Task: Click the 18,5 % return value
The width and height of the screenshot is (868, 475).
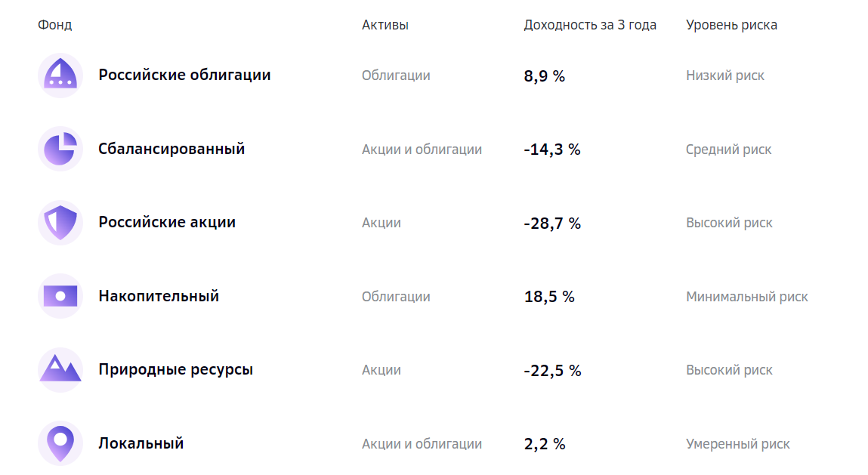Action: tap(549, 297)
